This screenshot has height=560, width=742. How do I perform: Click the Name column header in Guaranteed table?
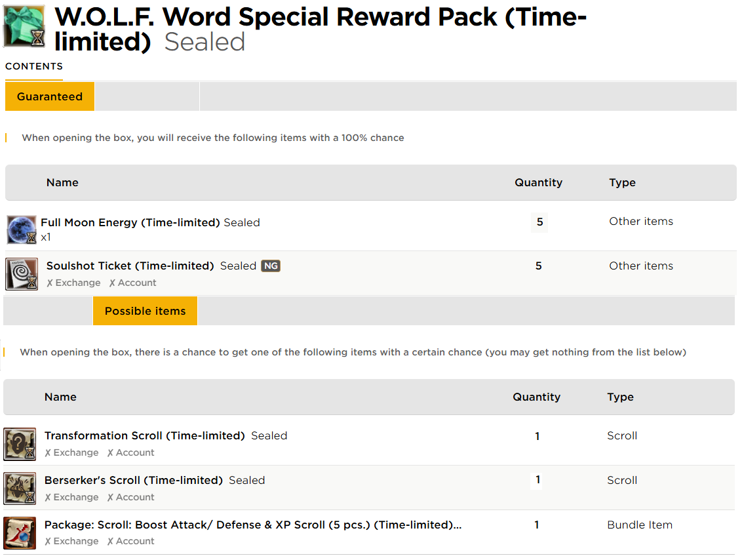pos(62,183)
